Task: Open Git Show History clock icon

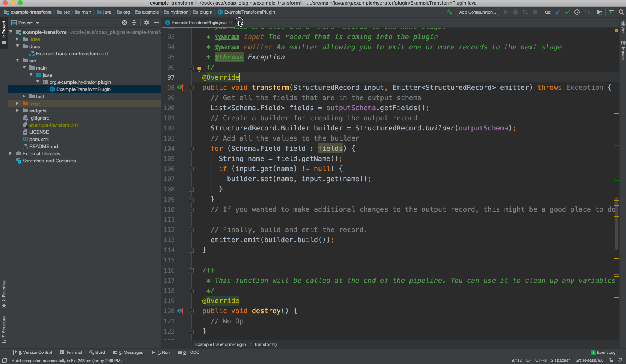Action: point(577,12)
